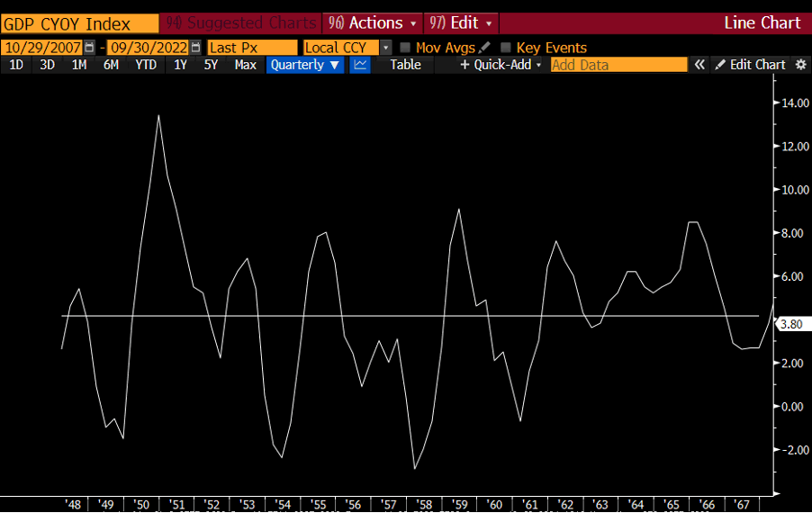The height and width of the screenshot is (513, 812).
Task: Enable the Key Events checkbox
Action: click(x=505, y=48)
